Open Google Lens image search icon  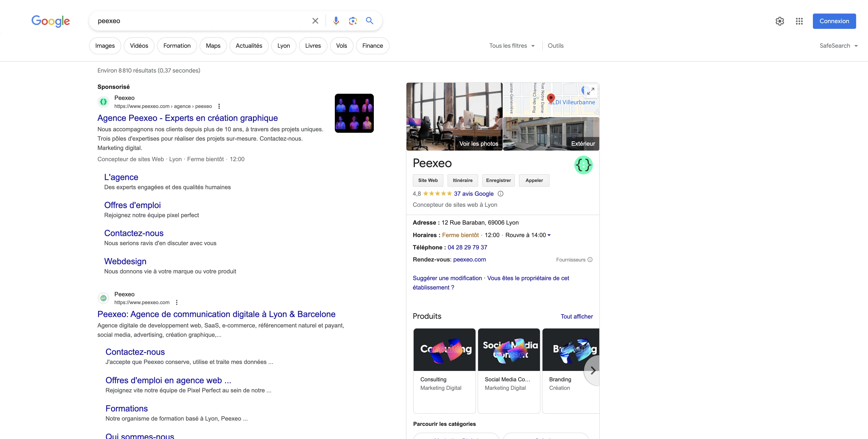[353, 21]
